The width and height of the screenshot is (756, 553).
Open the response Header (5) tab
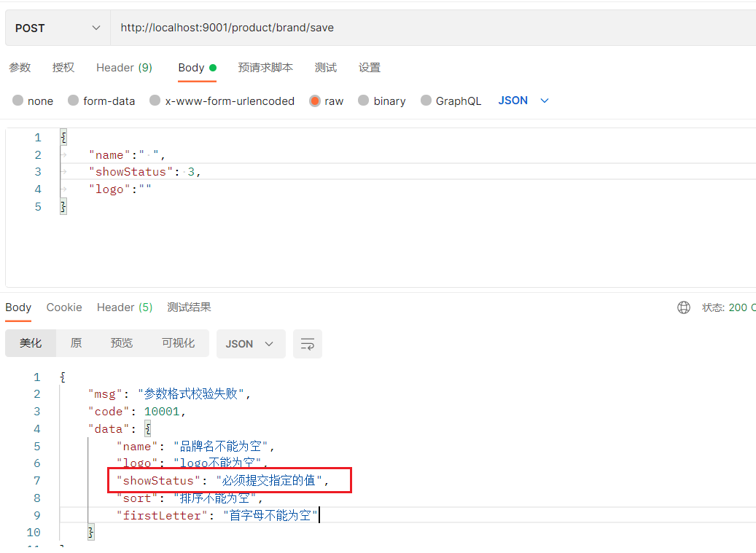(125, 307)
